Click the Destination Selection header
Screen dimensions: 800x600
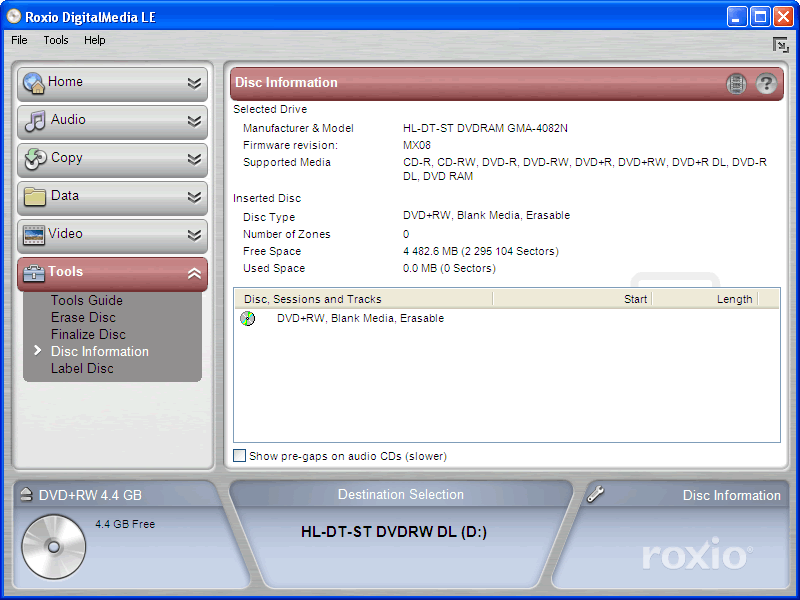[x=401, y=494]
